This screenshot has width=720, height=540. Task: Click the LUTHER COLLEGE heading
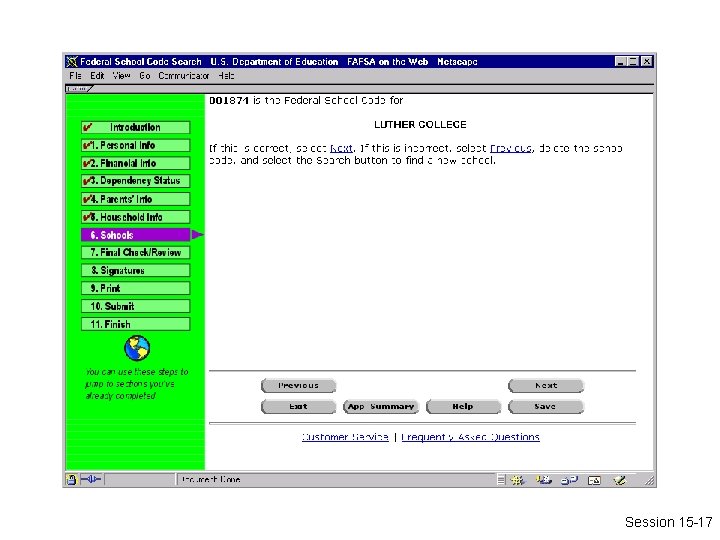coord(420,124)
